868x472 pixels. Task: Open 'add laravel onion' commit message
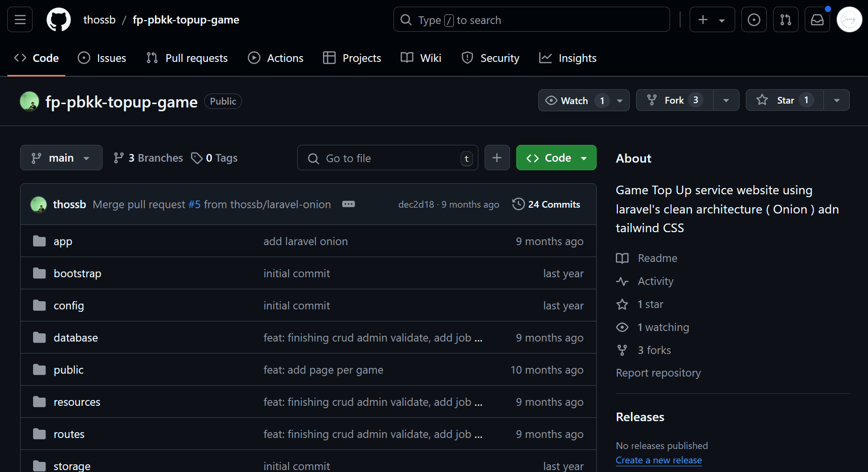pos(305,241)
